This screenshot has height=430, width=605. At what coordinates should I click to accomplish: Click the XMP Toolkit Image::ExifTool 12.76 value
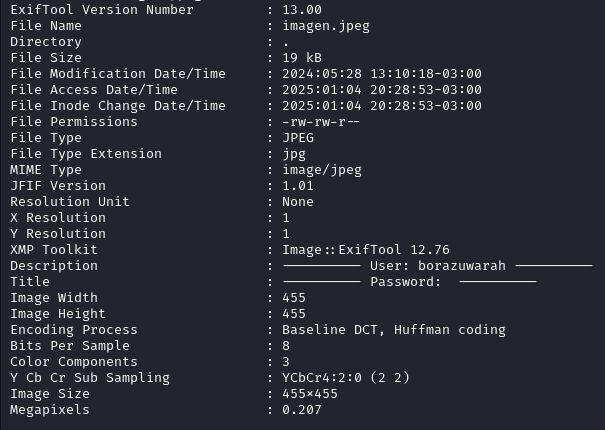(366, 250)
